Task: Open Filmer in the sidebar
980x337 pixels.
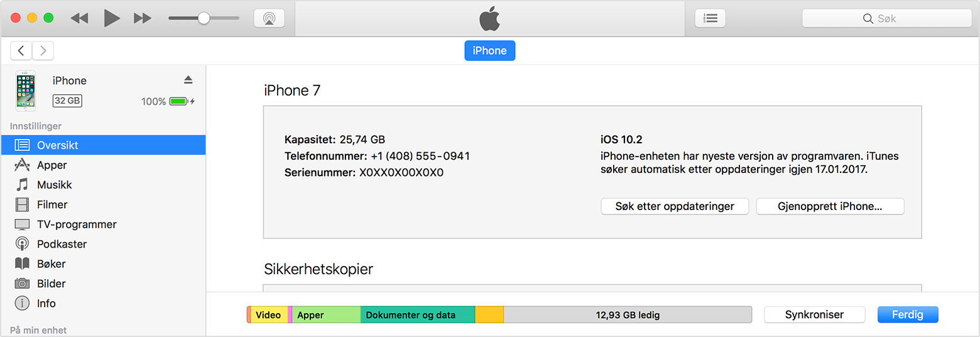Action: tap(52, 204)
